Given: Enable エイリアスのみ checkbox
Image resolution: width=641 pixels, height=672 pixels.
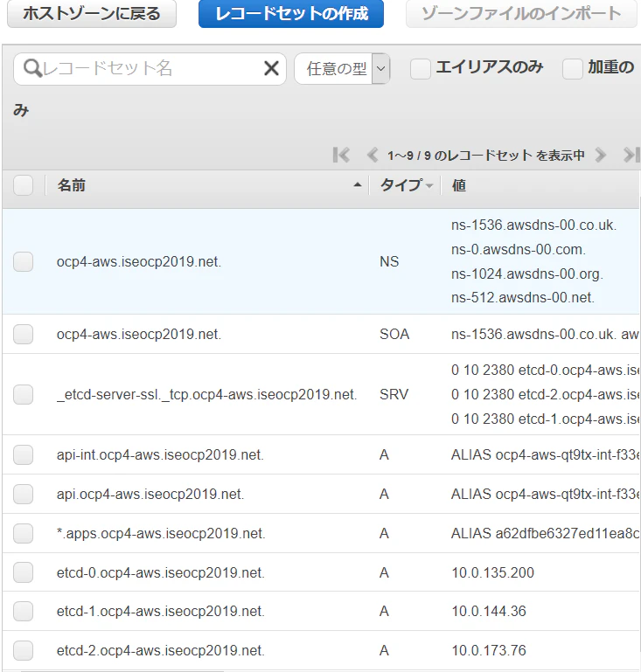Looking at the screenshot, I should point(420,69).
